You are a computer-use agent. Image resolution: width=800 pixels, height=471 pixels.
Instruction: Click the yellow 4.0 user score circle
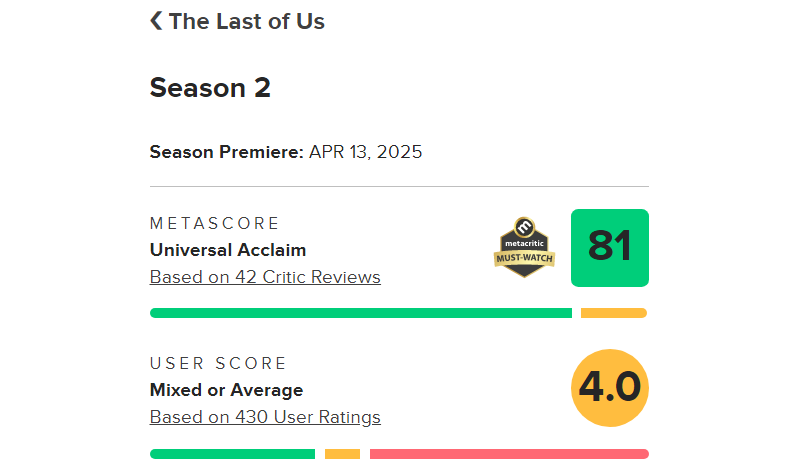coord(609,387)
